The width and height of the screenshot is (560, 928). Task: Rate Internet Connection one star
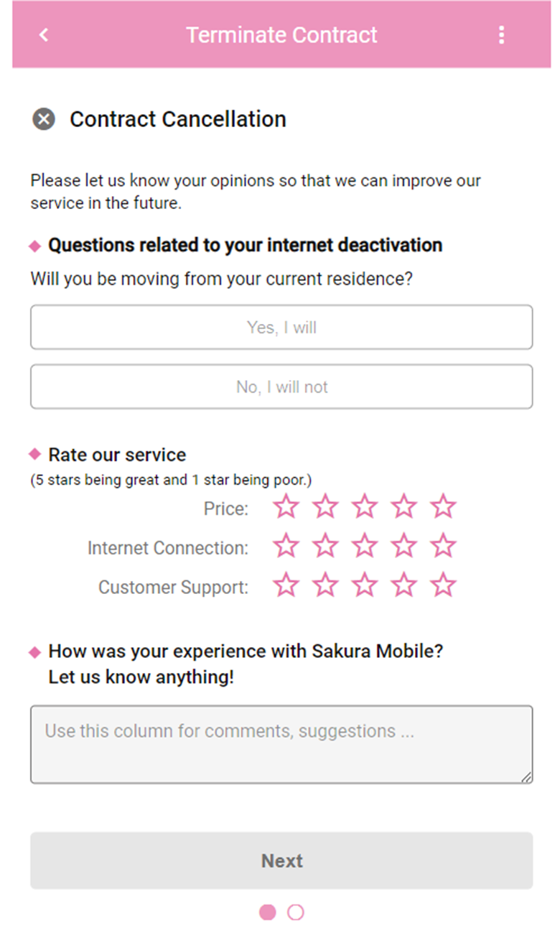coord(286,546)
